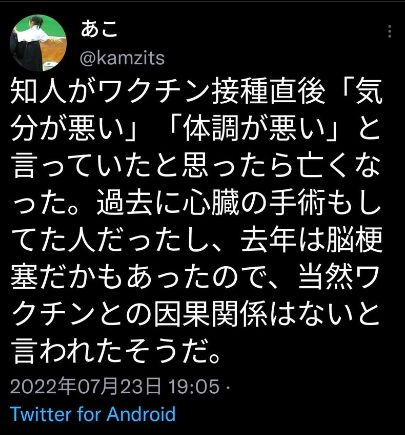The width and height of the screenshot is (405, 435).
Task: Click the 19:05 time in the timestamp
Action: 194,387
